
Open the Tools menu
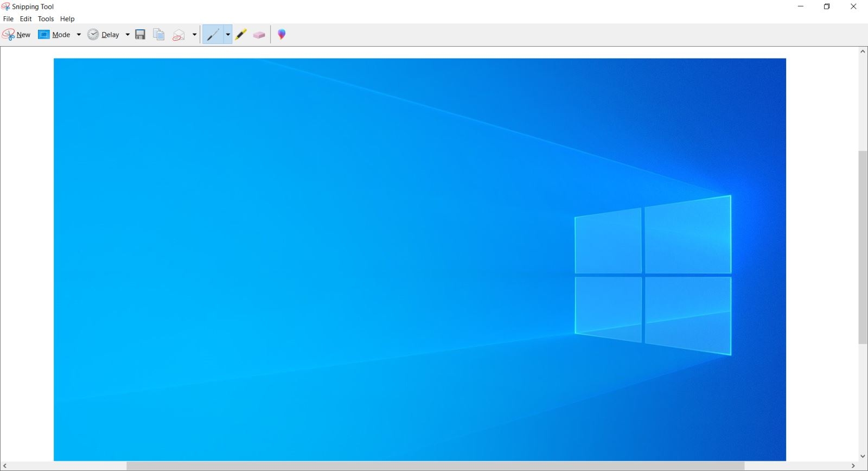click(46, 19)
